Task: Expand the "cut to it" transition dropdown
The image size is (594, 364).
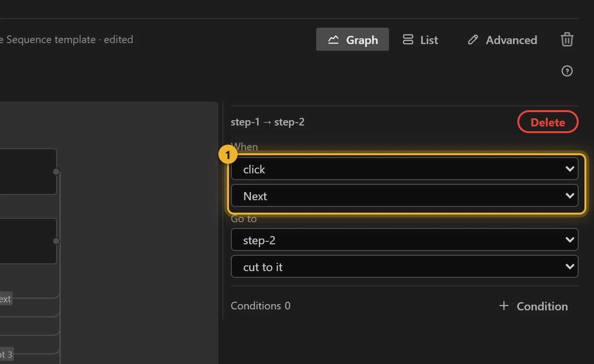Action: click(405, 266)
